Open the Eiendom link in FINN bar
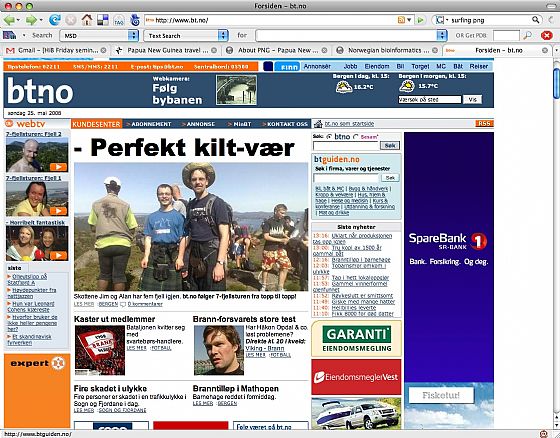The height and width of the screenshot is (438, 560). [377, 66]
